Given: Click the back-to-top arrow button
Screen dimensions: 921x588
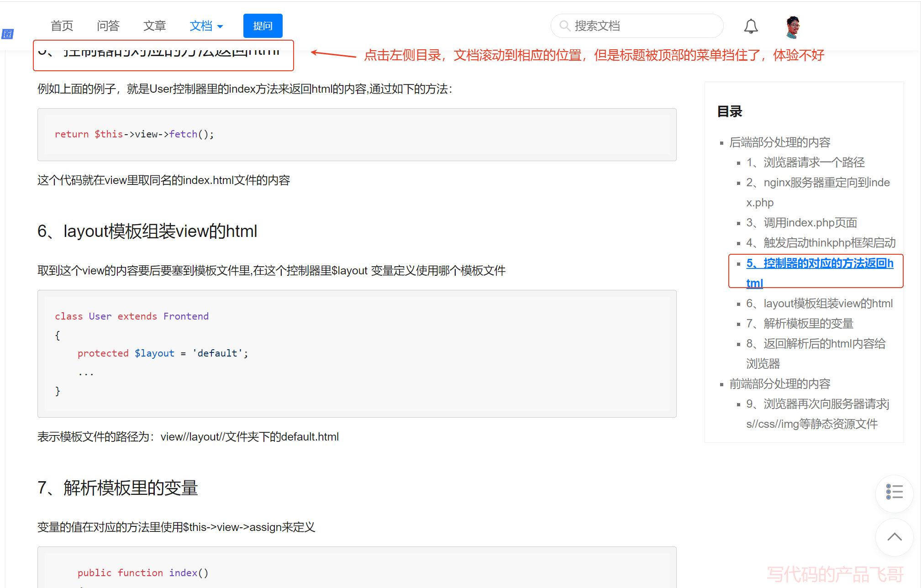Looking at the screenshot, I should 894,537.
